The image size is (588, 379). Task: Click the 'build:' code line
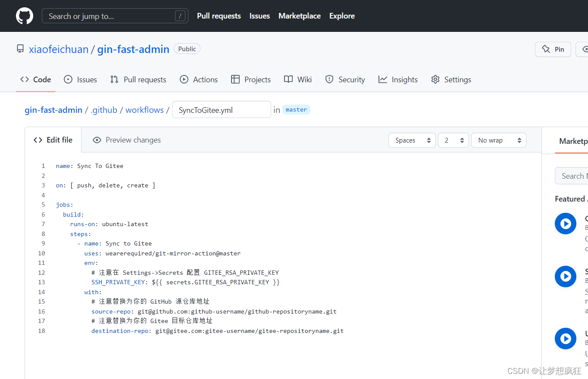pyautogui.click(x=73, y=214)
